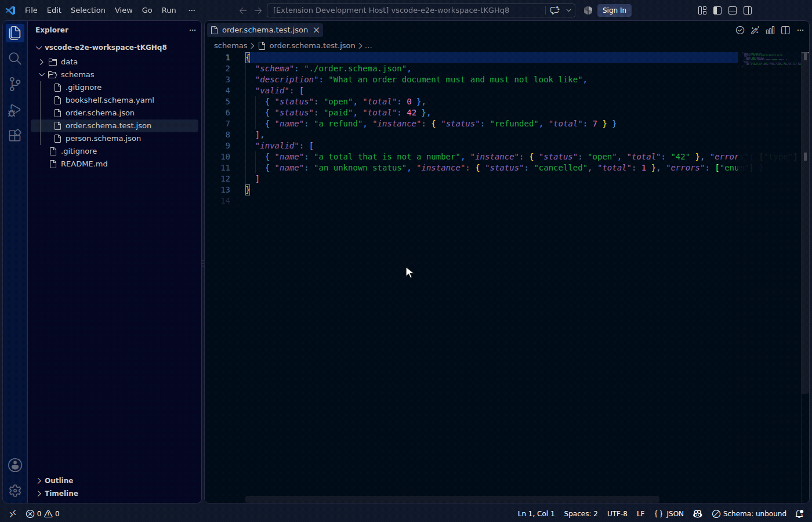Image resolution: width=812 pixels, height=522 pixels.
Task: Close the order.schema.test.json tab
Action: (x=316, y=30)
